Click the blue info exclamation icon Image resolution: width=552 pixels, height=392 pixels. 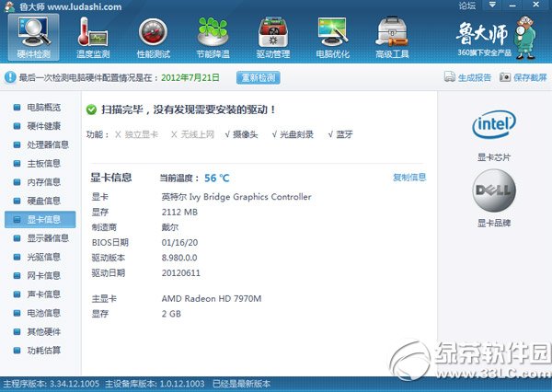[10, 77]
